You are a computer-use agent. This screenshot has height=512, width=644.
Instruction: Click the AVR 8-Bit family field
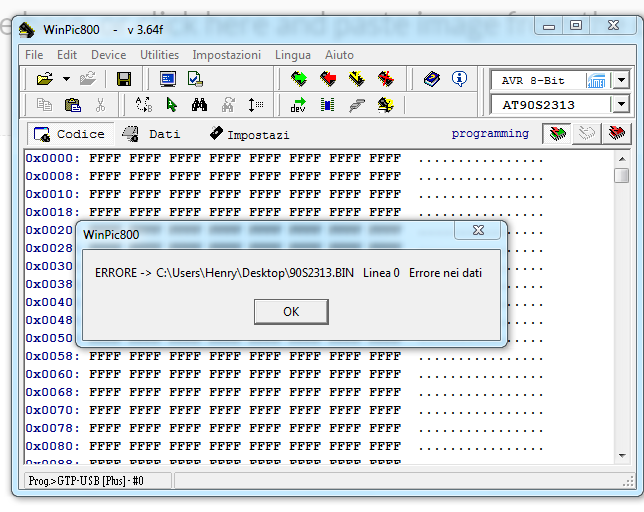point(538,80)
